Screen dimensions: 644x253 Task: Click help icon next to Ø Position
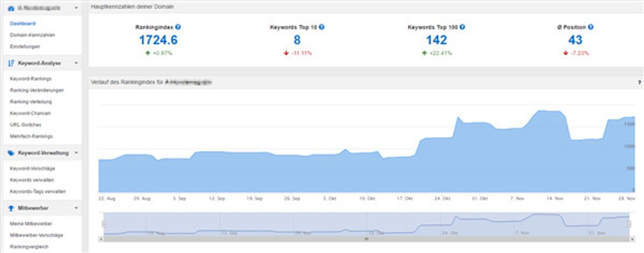[591, 27]
